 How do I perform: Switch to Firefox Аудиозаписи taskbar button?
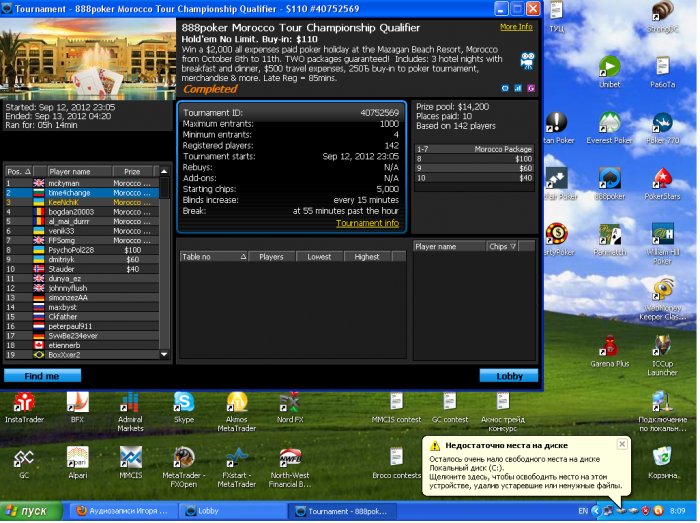click(x=122, y=511)
